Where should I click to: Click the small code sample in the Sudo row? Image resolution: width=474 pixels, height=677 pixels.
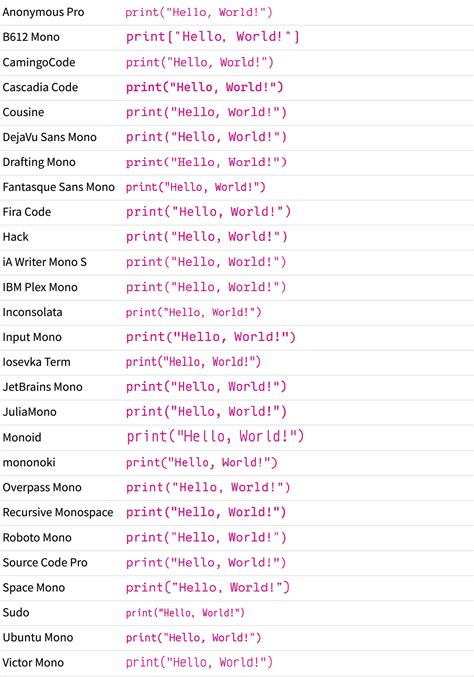tap(185, 613)
